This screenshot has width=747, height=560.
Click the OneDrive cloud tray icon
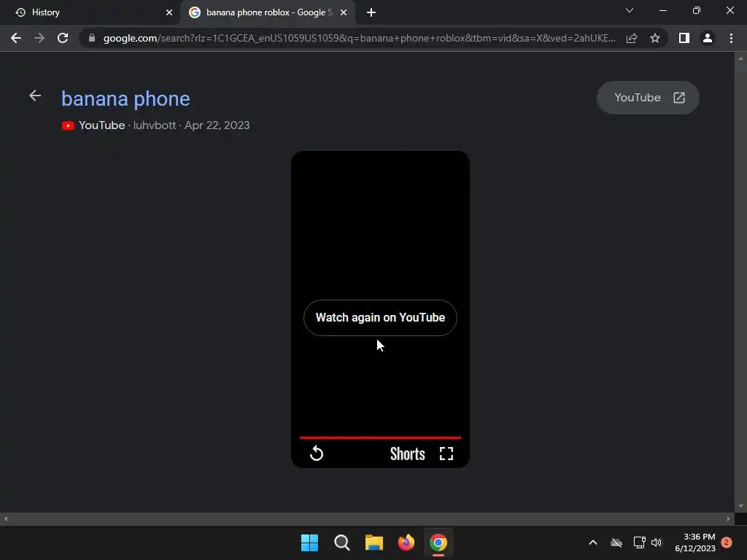[616, 542]
